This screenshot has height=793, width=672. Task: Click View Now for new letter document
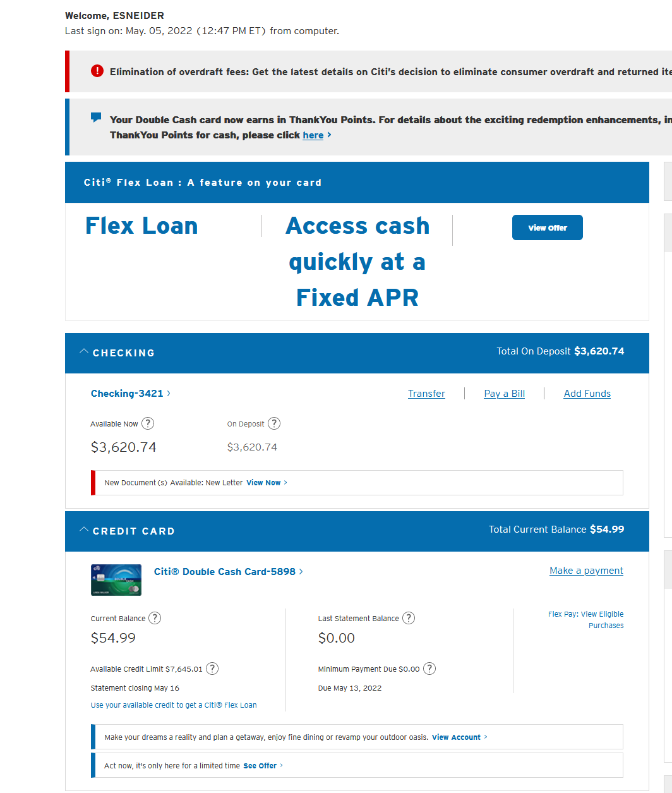point(267,483)
